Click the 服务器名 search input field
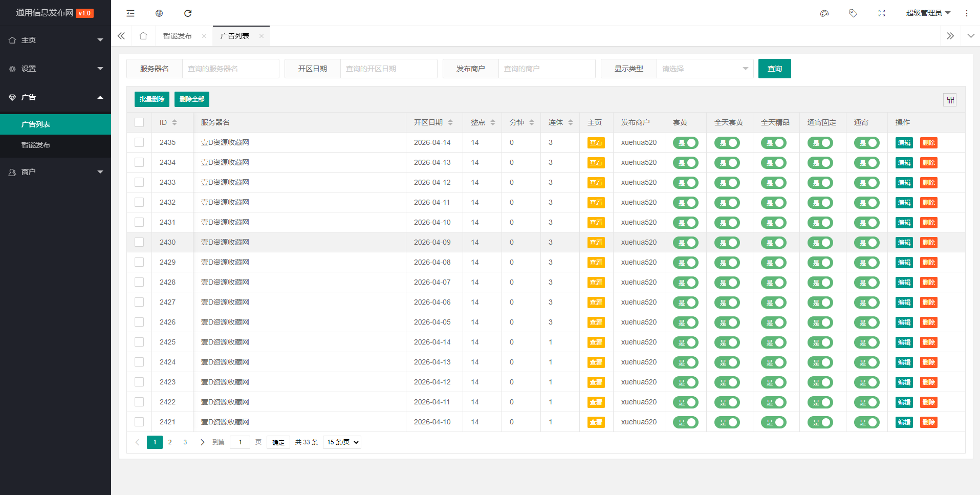Screen dimensions: 980x495 point(230,69)
